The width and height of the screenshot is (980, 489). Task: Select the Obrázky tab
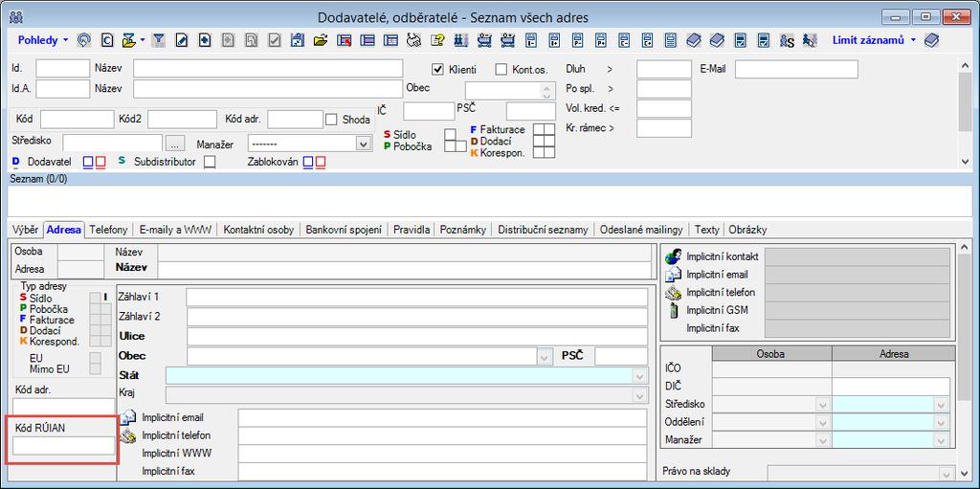[x=746, y=230]
